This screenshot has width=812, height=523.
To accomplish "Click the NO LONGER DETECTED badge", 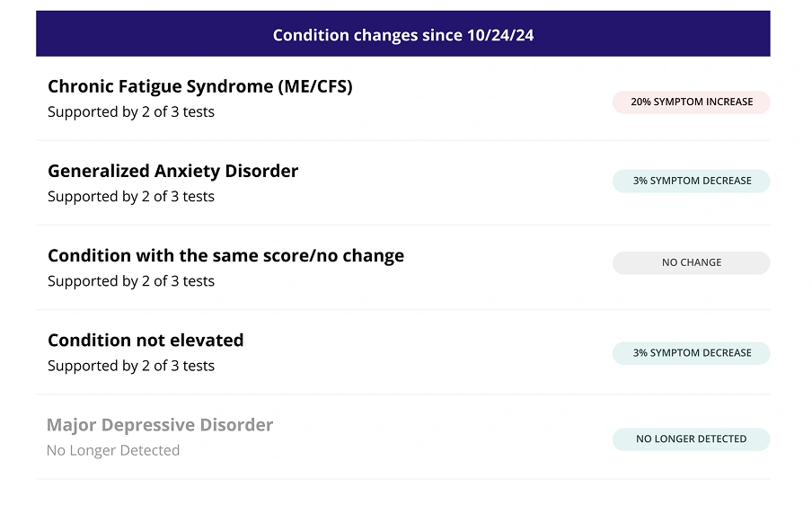I will 692,439.
